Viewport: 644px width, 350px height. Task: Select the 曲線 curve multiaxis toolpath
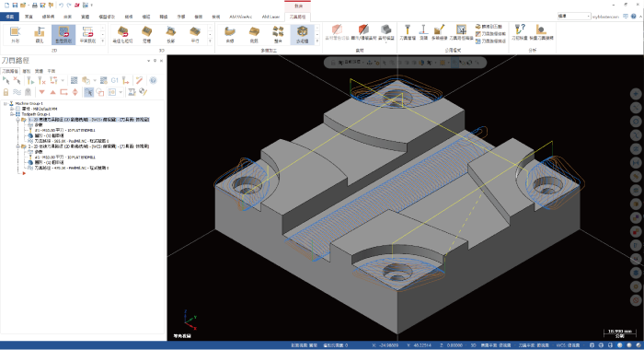(230, 34)
